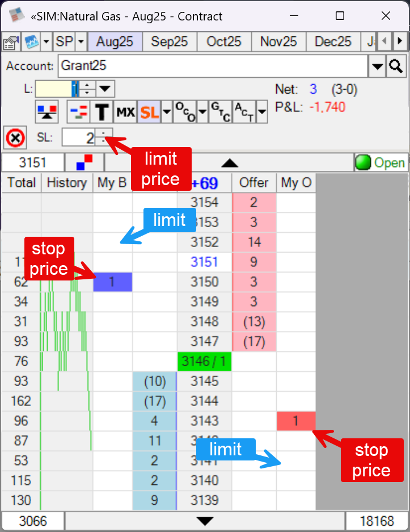Image resolution: width=410 pixels, height=532 pixels.
Task: Click the account search magnifier icon
Action: (x=395, y=66)
